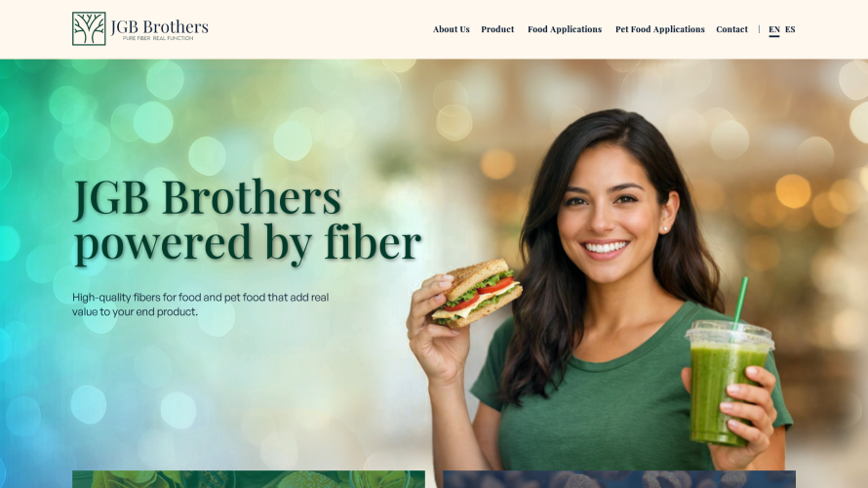Image resolution: width=868 pixels, height=488 pixels.
Task: Open the Contact page
Action: (x=731, y=29)
